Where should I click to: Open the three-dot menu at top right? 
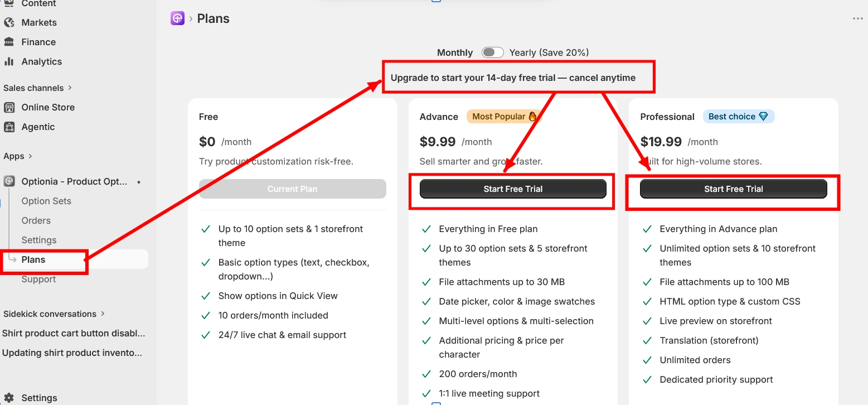[857, 18]
